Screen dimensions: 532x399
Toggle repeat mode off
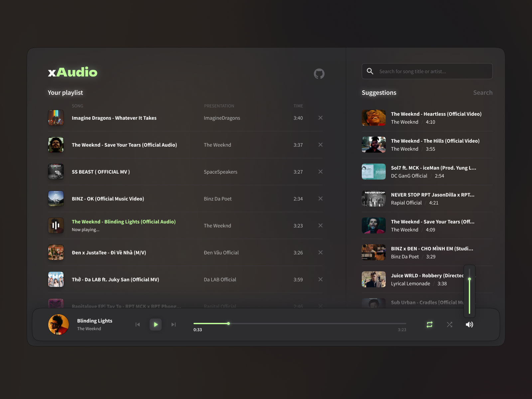click(429, 325)
